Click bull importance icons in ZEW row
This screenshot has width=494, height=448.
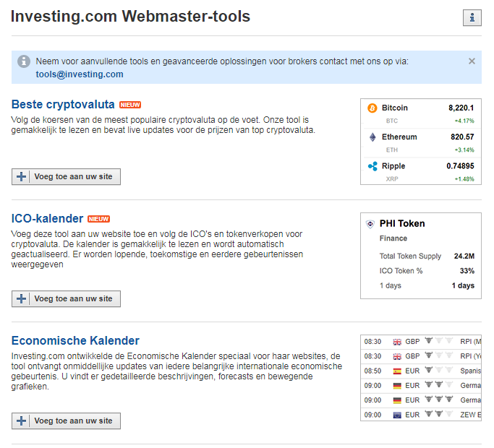[x=439, y=414]
